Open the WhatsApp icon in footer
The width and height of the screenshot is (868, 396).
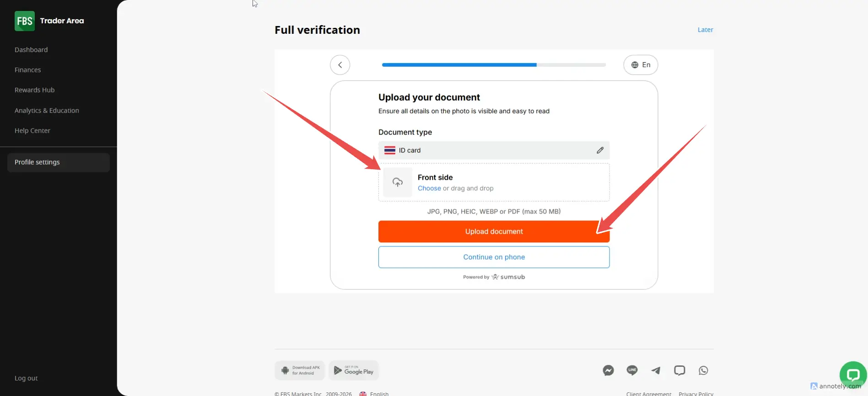click(703, 370)
